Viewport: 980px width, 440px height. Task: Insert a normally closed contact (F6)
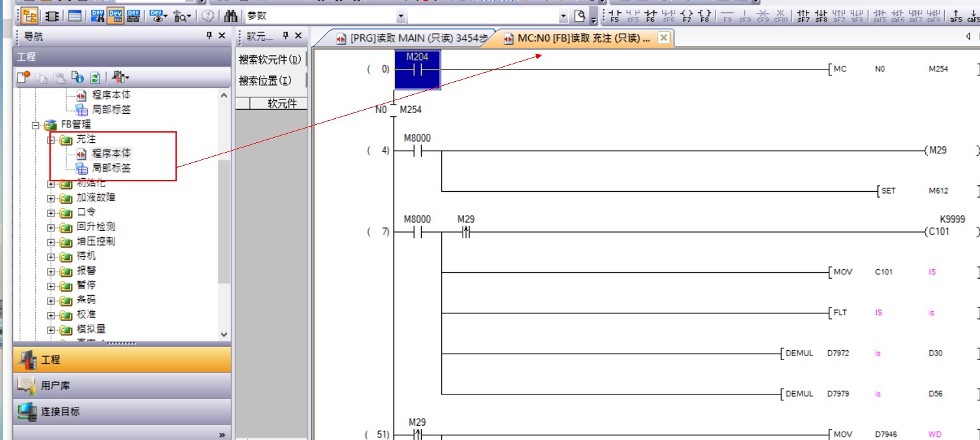coord(651,16)
